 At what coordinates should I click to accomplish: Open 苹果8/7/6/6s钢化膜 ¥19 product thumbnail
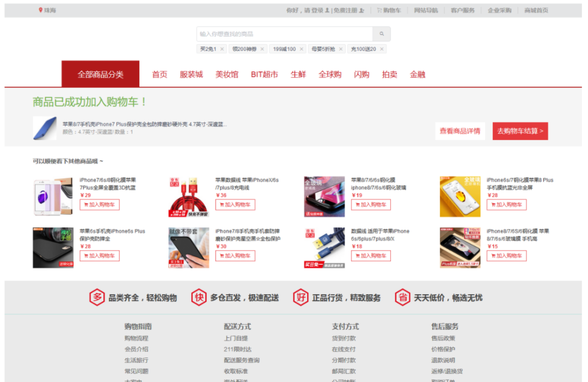click(x=324, y=197)
